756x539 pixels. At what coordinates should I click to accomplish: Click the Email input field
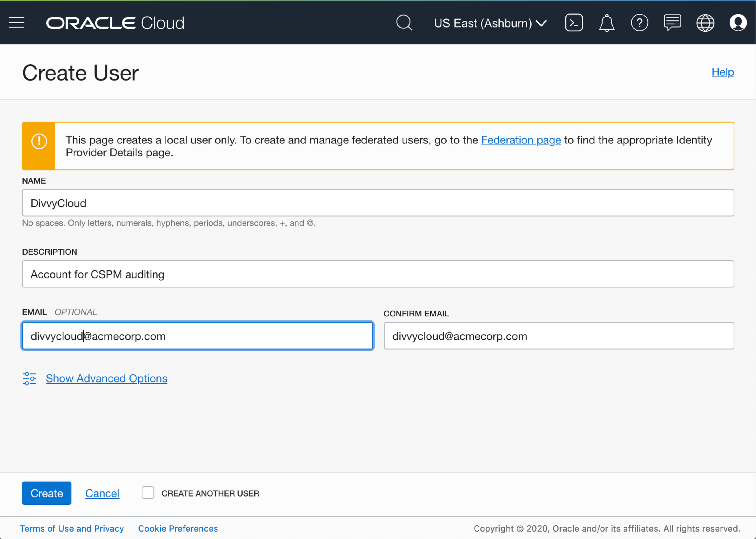click(x=198, y=336)
